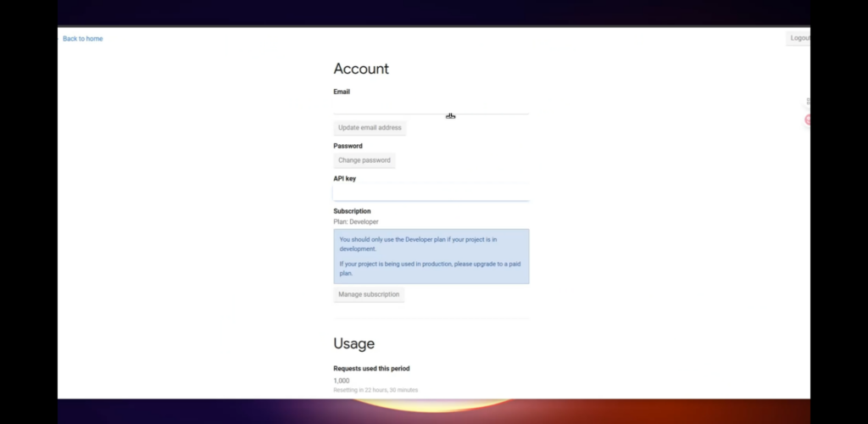Click the 'upgrade to a paid plan' notice text
This screenshot has height=424, width=868.
pos(429,269)
